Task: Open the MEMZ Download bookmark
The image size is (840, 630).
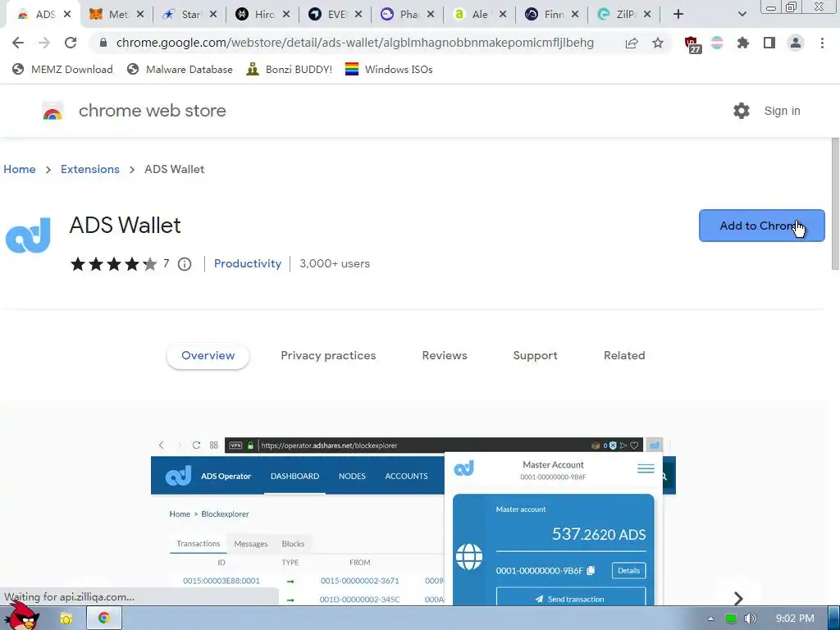Action: click(62, 69)
